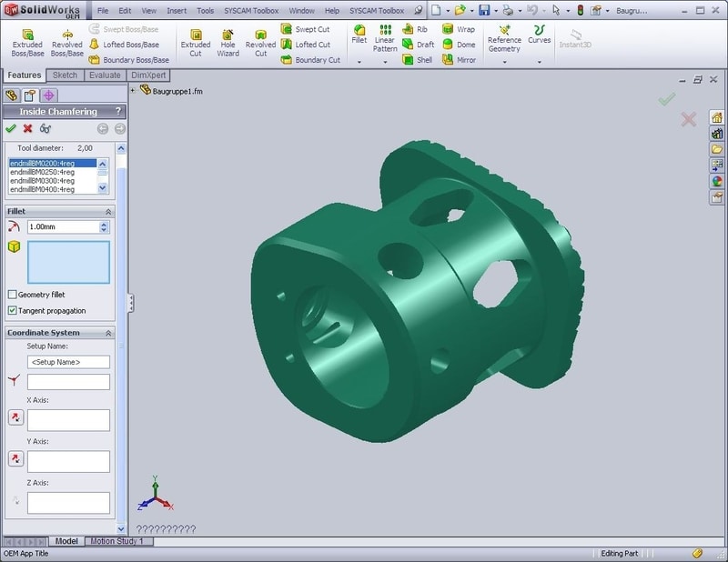Collapse the Coordinate System section

(x=108, y=333)
